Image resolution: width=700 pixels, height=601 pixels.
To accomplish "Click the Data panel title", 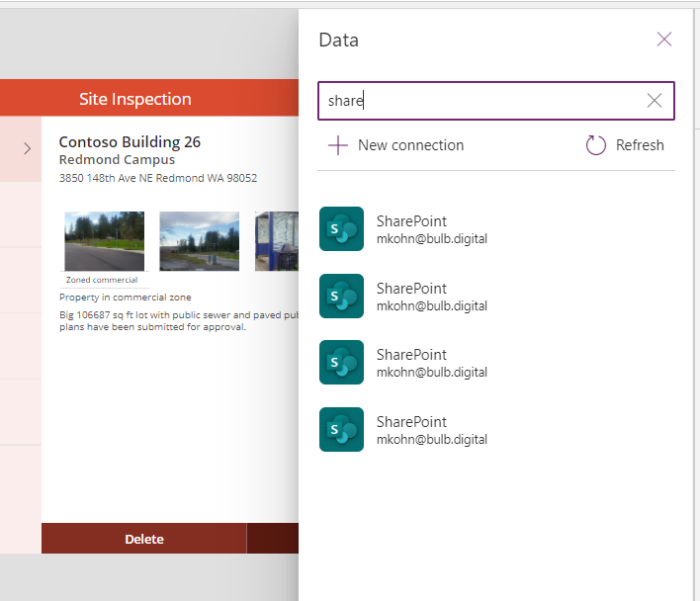I will (338, 41).
